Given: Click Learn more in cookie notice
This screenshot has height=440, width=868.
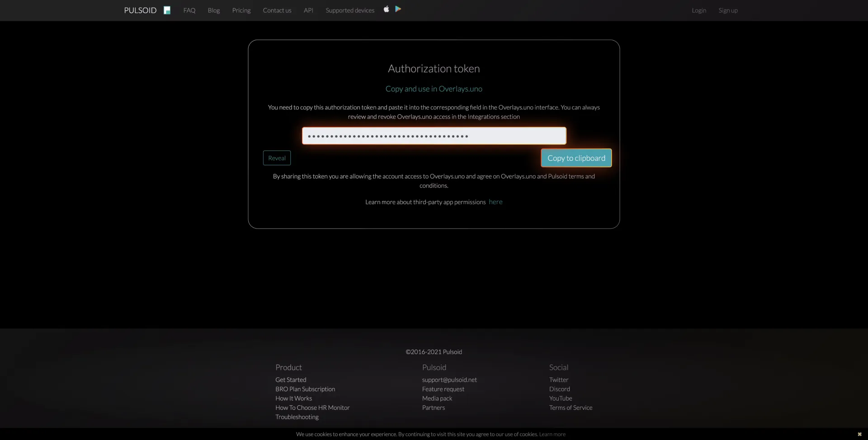Looking at the screenshot, I should (552, 434).
